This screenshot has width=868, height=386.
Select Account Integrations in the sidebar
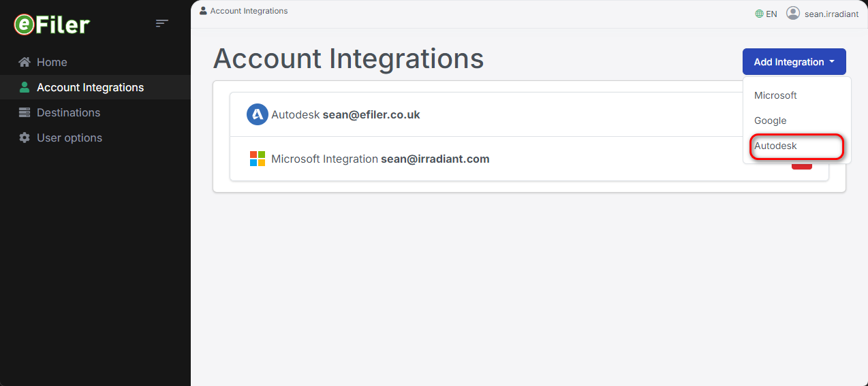click(90, 87)
